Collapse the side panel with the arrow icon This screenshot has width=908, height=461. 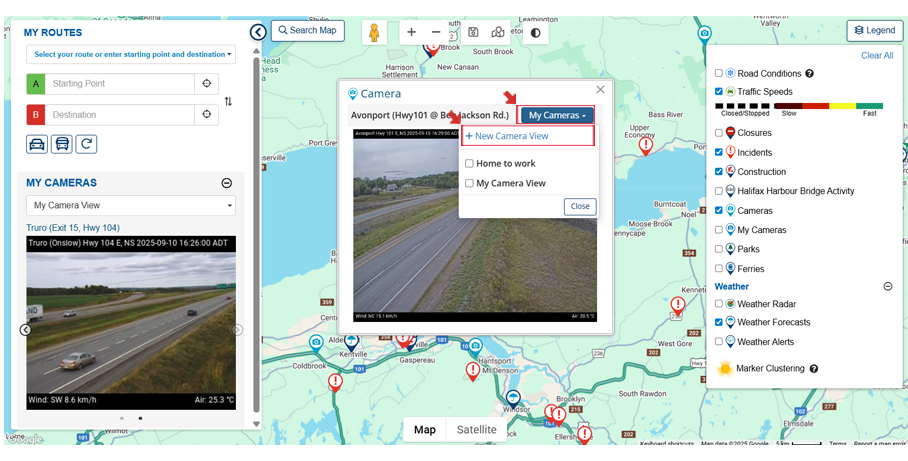(258, 32)
